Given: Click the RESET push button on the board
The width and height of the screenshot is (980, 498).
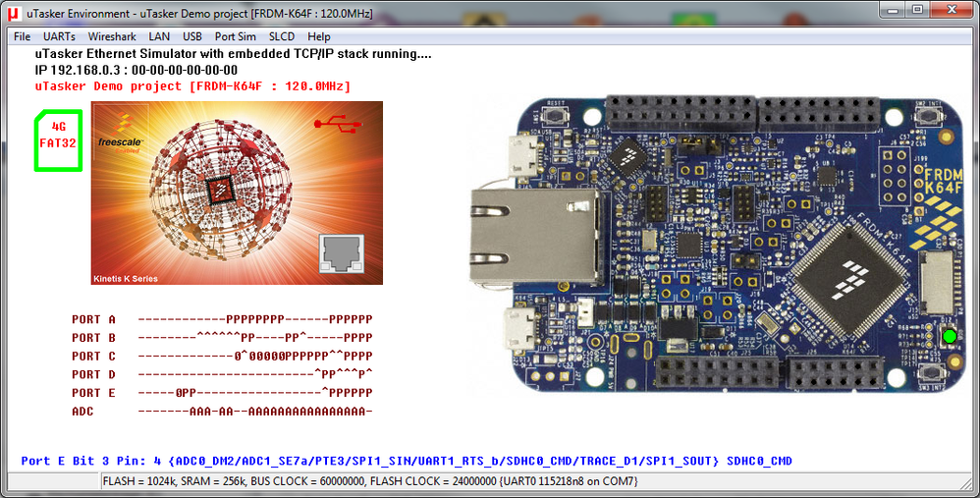Looking at the screenshot, I should pyautogui.click(x=555, y=116).
